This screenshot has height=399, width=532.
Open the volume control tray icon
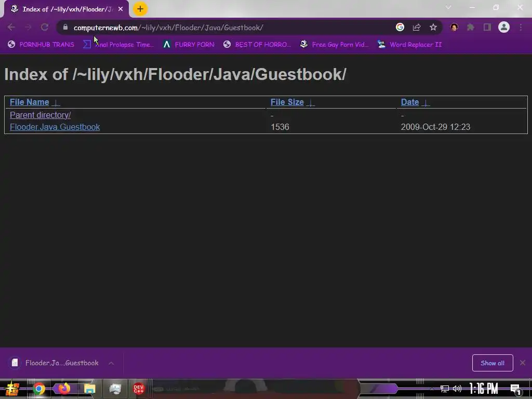pyautogui.click(x=457, y=389)
